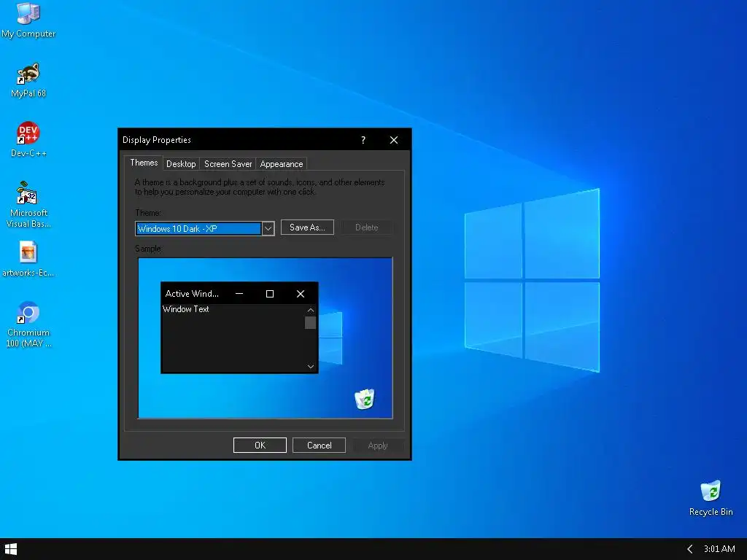Image resolution: width=747 pixels, height=560 pixels.
Task: Click the sample window minimize icon
Action: coord(239,294)
